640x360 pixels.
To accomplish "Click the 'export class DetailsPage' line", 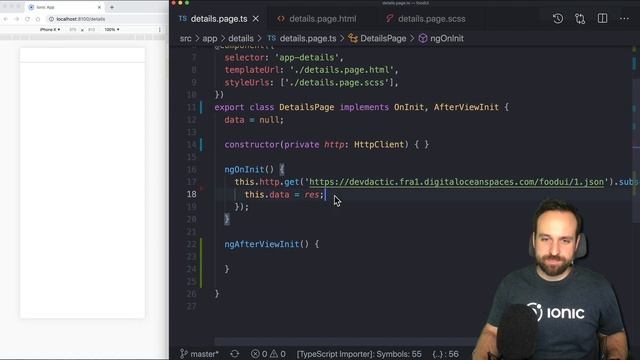I will coord(361,107).
